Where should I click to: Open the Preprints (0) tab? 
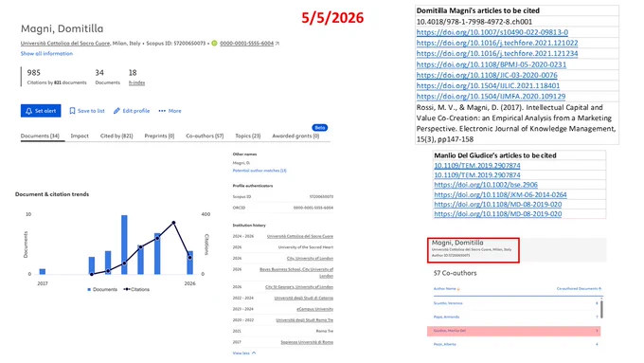click(x=159, y=136)
